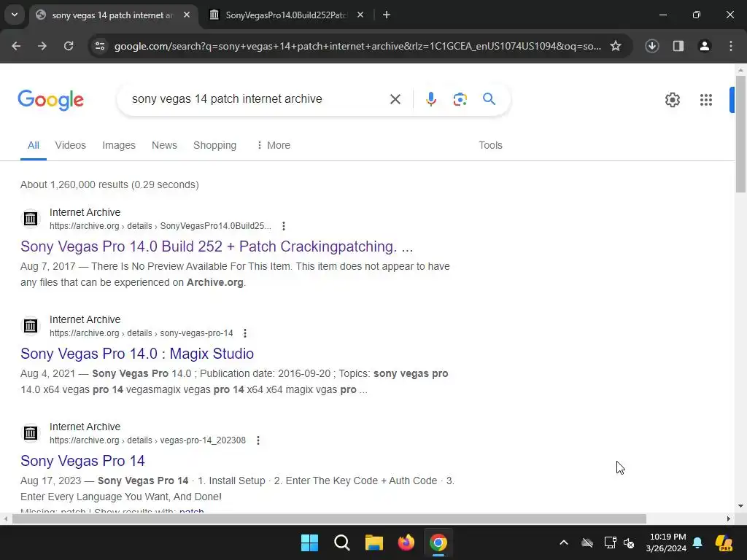Open Sony Vegas Pro 14.0 : Magix Studio
The height and width of the screenshot is (560, 747).
point(137,354)
